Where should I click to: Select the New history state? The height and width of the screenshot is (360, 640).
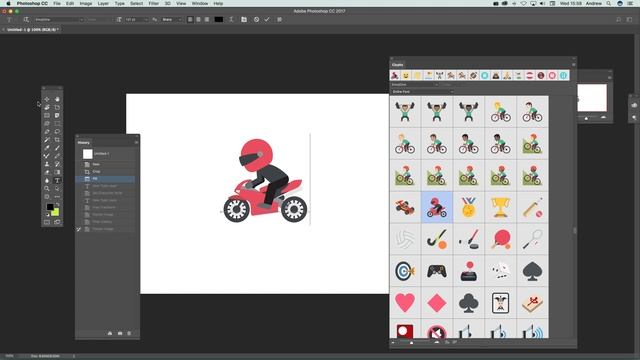point(105,164)
